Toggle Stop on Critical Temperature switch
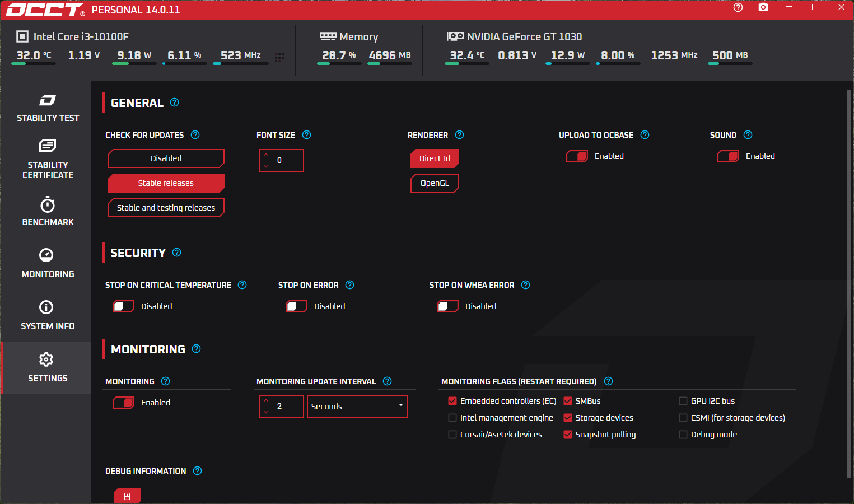Screen dimensions: 854x504 [123, 306]
